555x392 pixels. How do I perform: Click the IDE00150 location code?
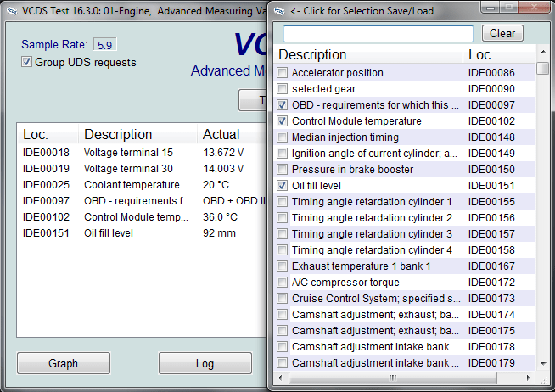[491, 169]
